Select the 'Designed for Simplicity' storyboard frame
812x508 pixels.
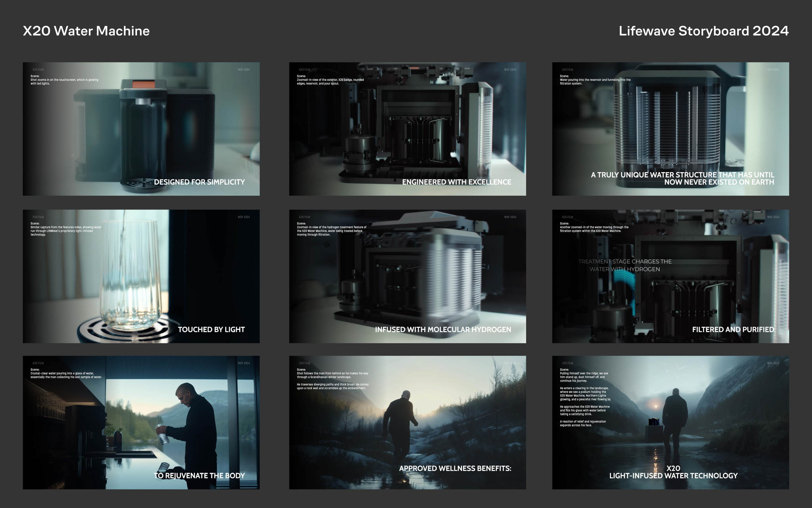(141, 129)
